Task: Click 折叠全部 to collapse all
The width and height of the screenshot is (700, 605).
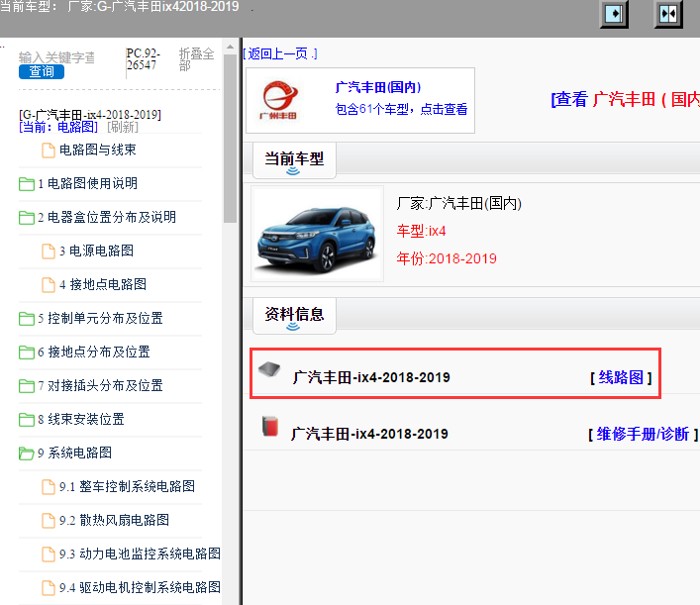Action: (196, 59)
